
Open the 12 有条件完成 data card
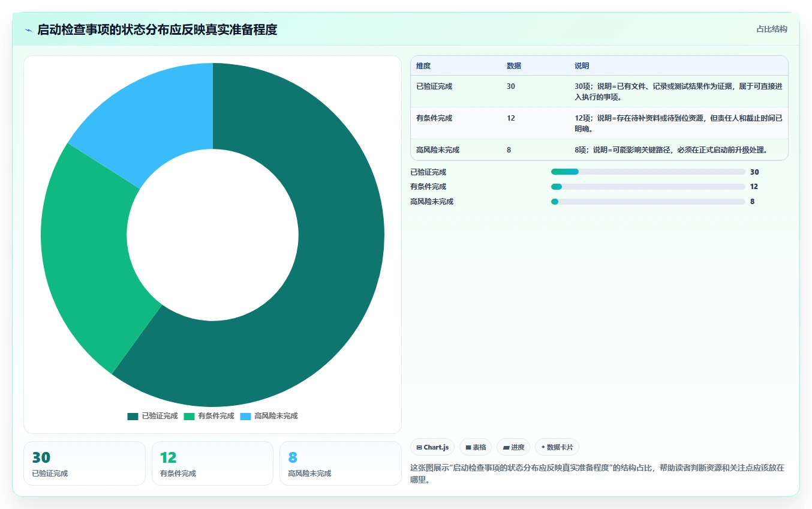pos(212,463)
